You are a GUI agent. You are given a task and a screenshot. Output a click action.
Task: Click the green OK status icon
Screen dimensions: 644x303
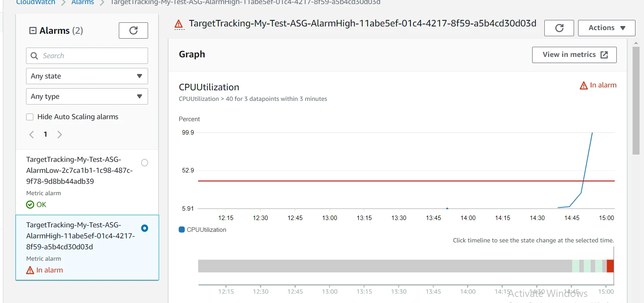[x=30, y=204]
